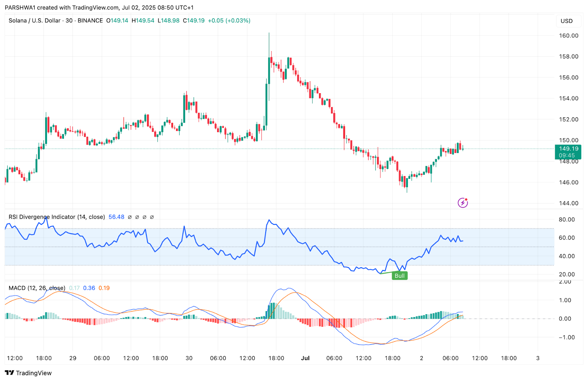The height and width of the screenshot is (381, 588).
Task: Click the green Bull divergence label
Action: 399,276
